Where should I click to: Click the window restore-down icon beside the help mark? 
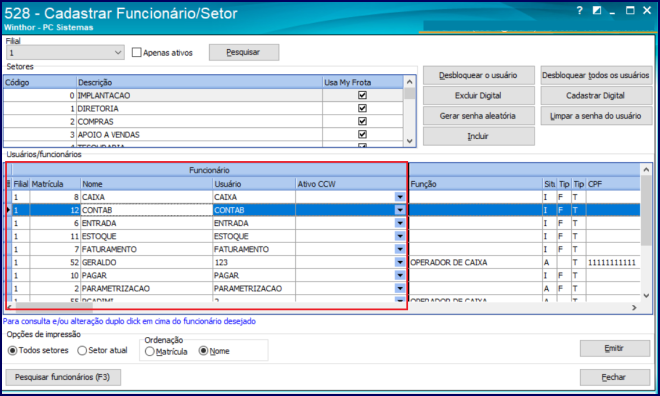(x=597, y=11)
